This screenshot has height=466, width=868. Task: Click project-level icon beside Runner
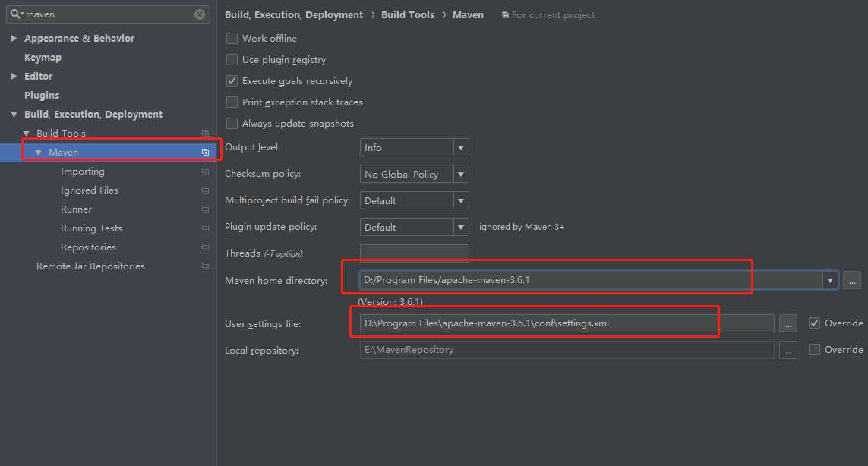coord(205,209)
